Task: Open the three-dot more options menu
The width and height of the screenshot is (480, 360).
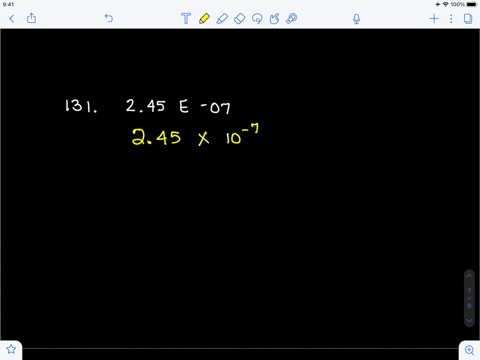Action: point(451,19)
